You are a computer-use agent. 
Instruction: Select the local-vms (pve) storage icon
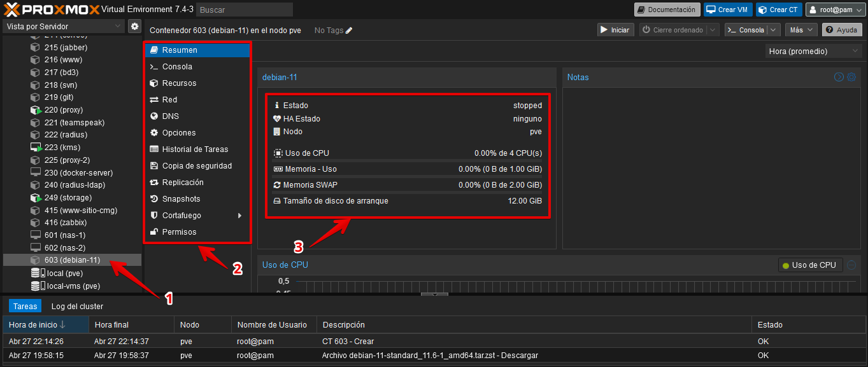click(38, 286)
